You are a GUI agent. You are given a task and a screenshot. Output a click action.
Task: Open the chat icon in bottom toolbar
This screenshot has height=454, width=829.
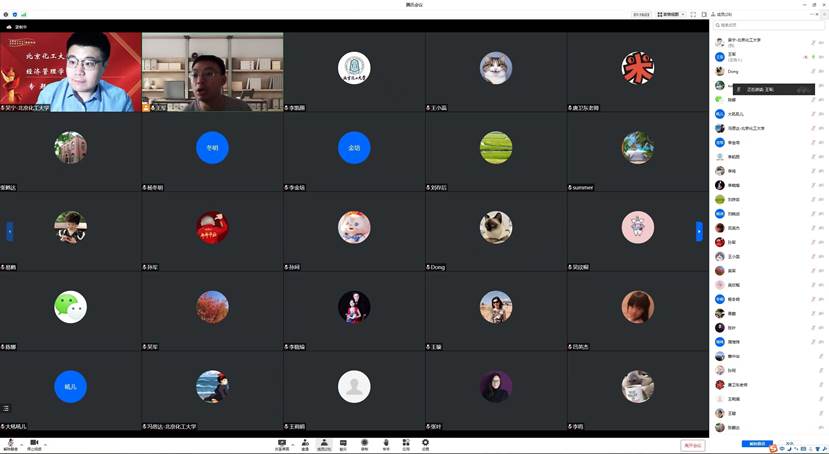343,443
